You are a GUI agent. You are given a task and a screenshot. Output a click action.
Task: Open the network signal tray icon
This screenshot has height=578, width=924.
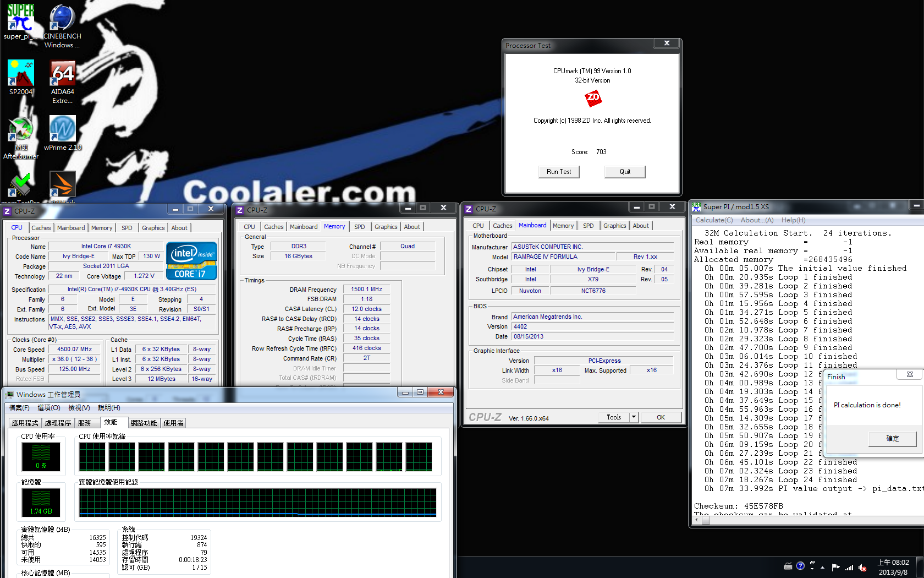pyautogui.click(x=849, y=567)
